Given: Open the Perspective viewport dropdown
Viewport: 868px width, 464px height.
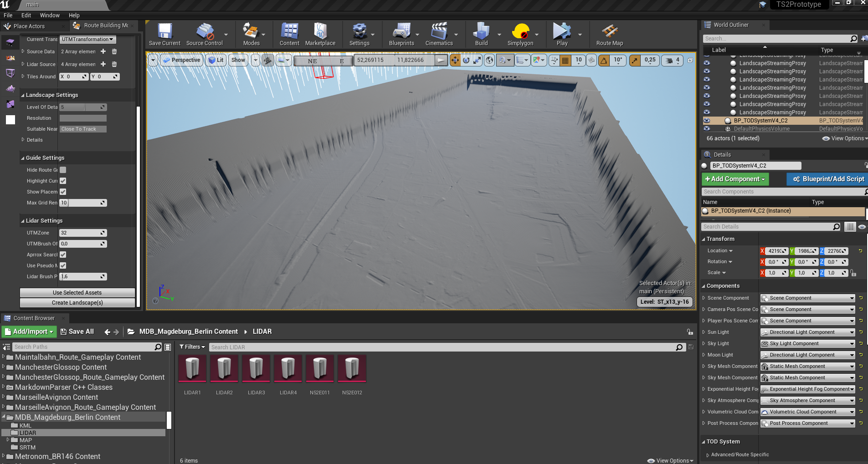Looking at the screenshot, I should (x=182, y=60).
